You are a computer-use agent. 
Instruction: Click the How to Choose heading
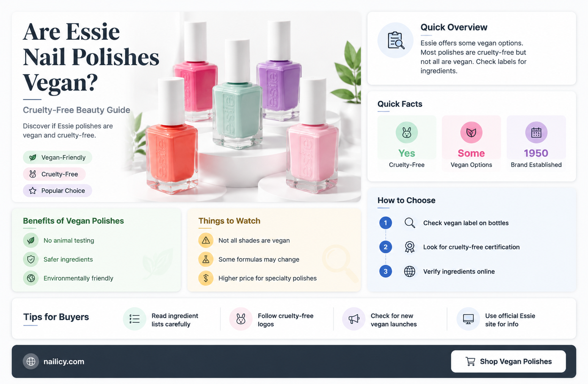(x=406, y=200)
